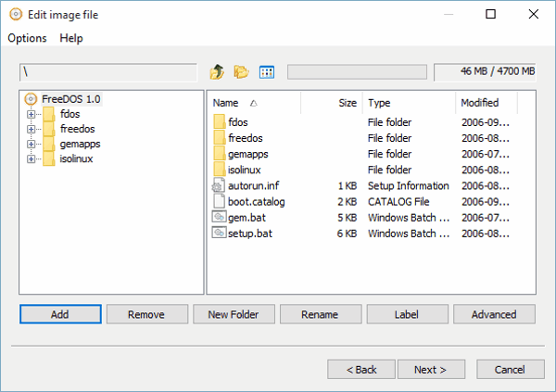Viewport: 556px width, 392px height.
Task: Expand the isolinux tree node
Action: click(x=31, y=158)
